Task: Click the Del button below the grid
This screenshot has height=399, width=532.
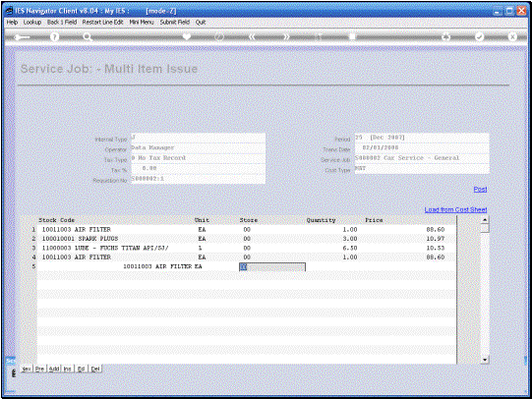Action: (95, 369)
